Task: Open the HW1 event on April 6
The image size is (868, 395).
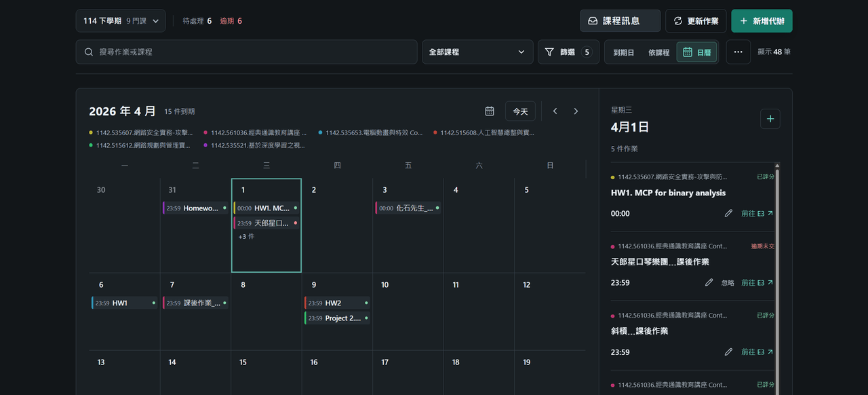Action: 125,303
